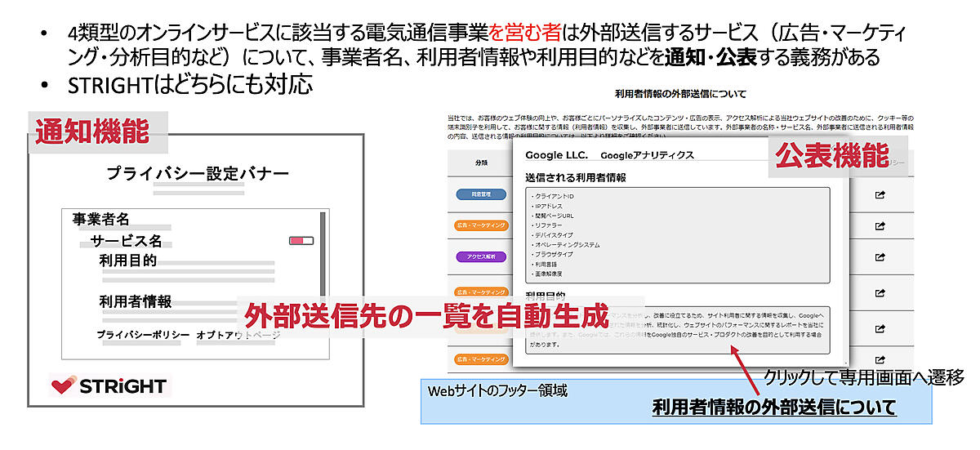The width and height of the screenshot is (980, 450).
Task: Click the Google LLC. popup title
Action: [556, 154]
